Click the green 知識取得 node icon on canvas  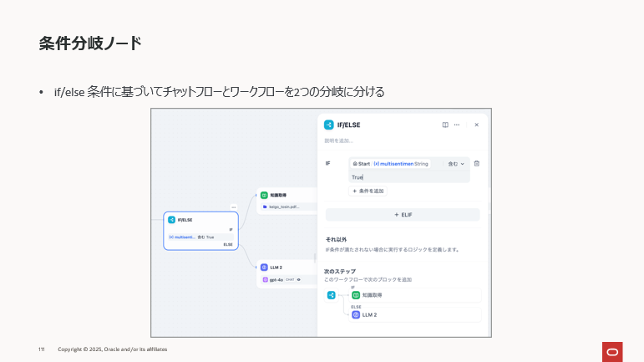(264, 195)
